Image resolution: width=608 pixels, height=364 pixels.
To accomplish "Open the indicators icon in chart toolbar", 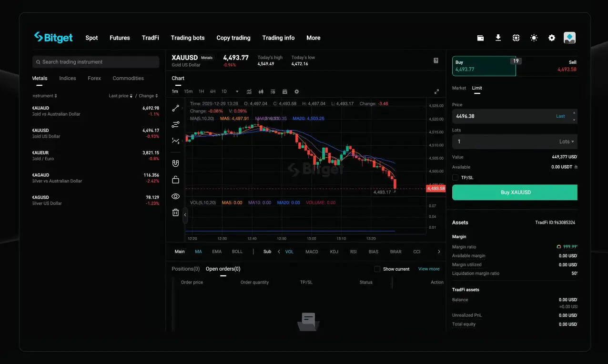I will (249, 91).
